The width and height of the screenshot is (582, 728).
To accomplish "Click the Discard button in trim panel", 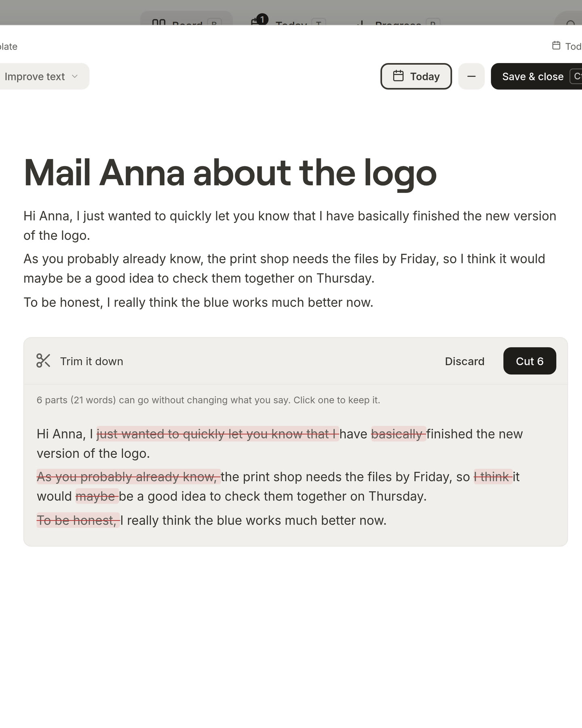I will tap(464, 361).
